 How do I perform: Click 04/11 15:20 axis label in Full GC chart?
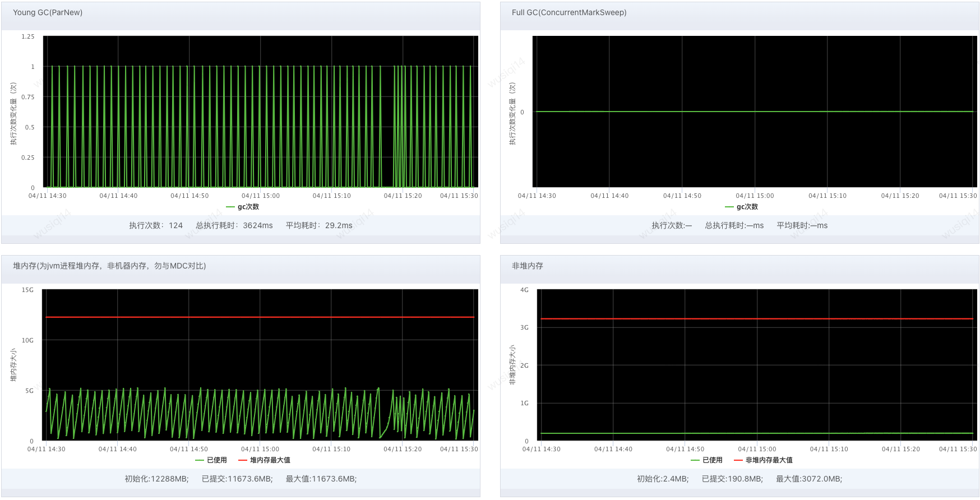(x=900, y=196)
